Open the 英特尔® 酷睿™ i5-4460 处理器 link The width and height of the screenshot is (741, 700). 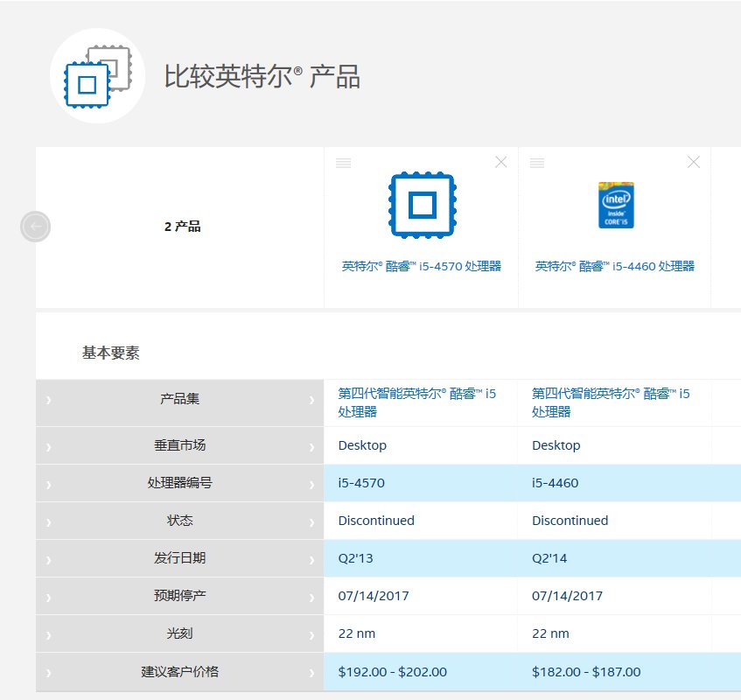[615, 265]
